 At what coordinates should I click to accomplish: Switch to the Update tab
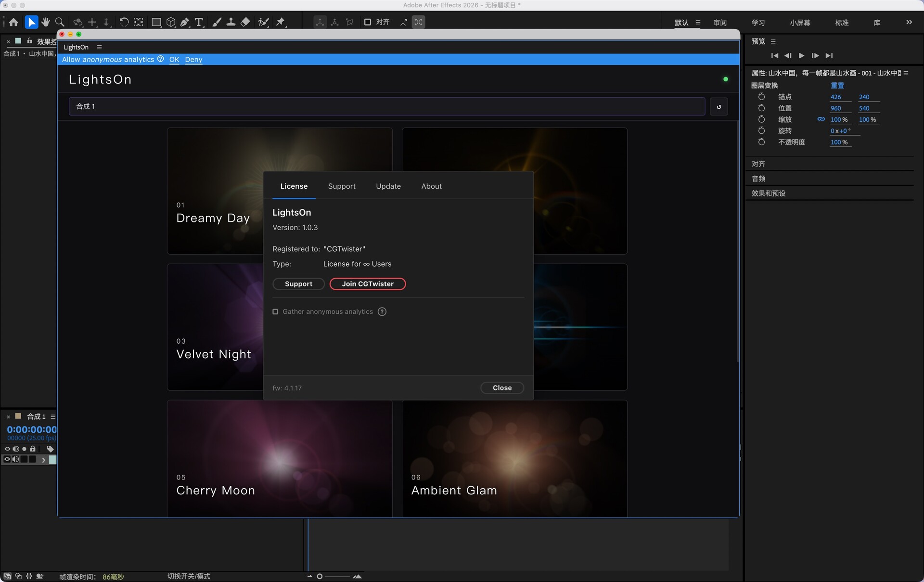388,186
